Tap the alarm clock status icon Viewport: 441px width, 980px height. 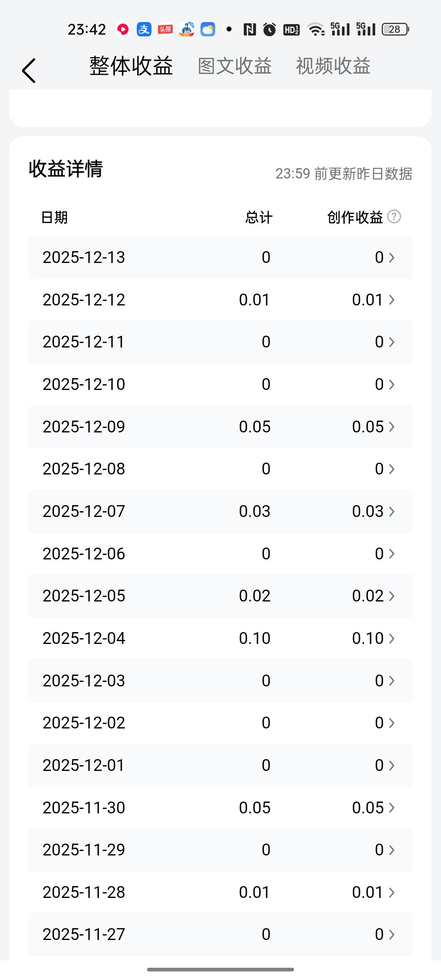click(269, 29)
